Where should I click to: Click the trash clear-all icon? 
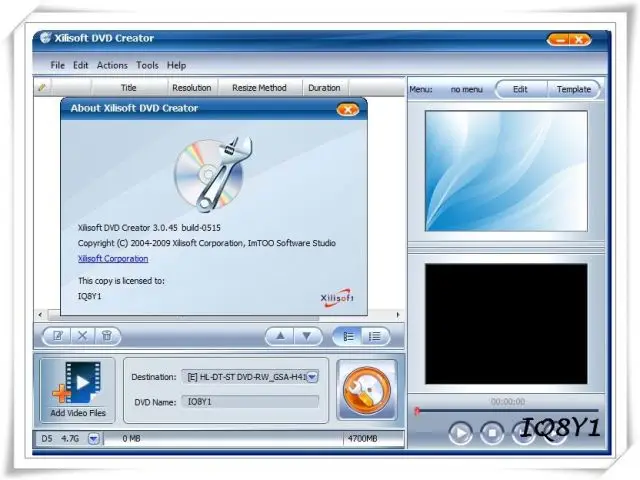click(107, 336)
